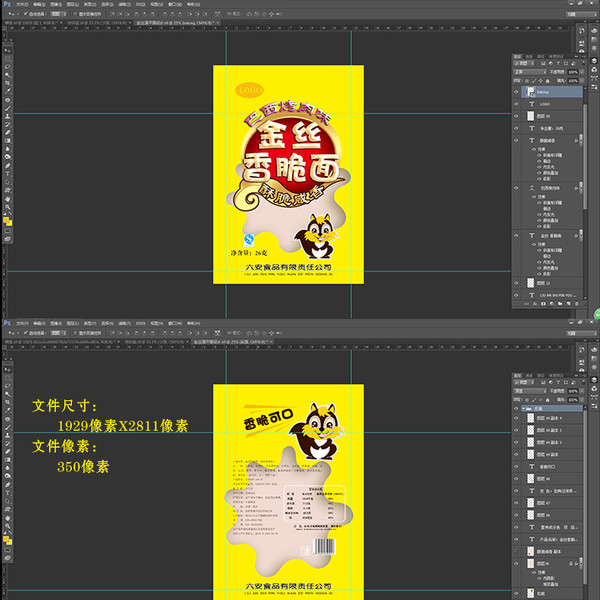Select the Zoom tool in lower window
Viewport: 600px width, 600px height.
click(x=7, y=526)
